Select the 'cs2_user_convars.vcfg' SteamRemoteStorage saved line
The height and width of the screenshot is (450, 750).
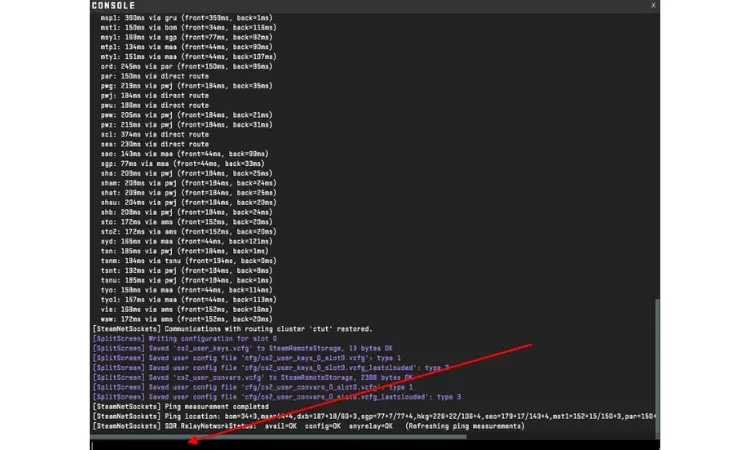[x=253, y=377]
